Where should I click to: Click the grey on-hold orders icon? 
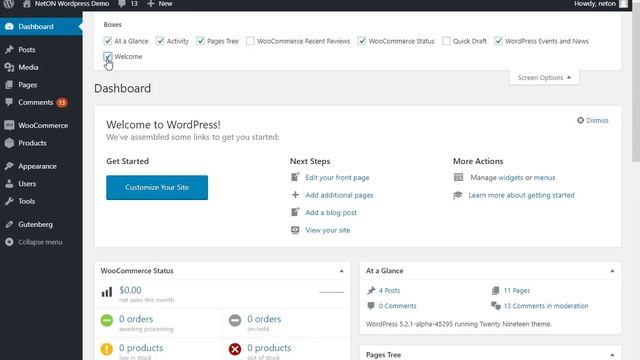235,320
